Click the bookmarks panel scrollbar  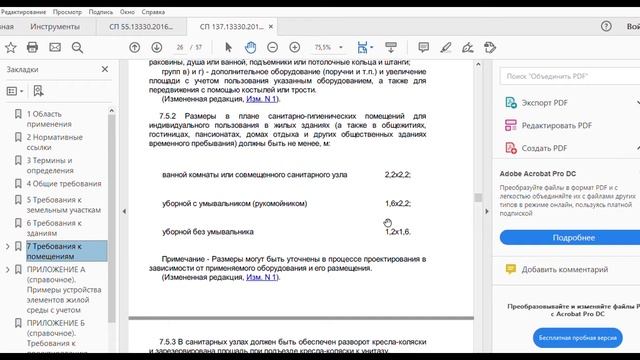[x=111, y=218]
